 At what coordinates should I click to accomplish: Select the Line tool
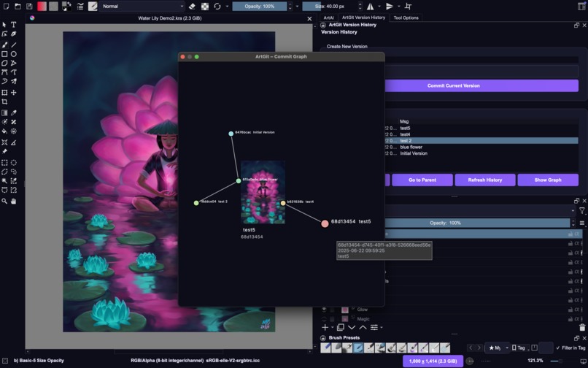tap(14, 45)
